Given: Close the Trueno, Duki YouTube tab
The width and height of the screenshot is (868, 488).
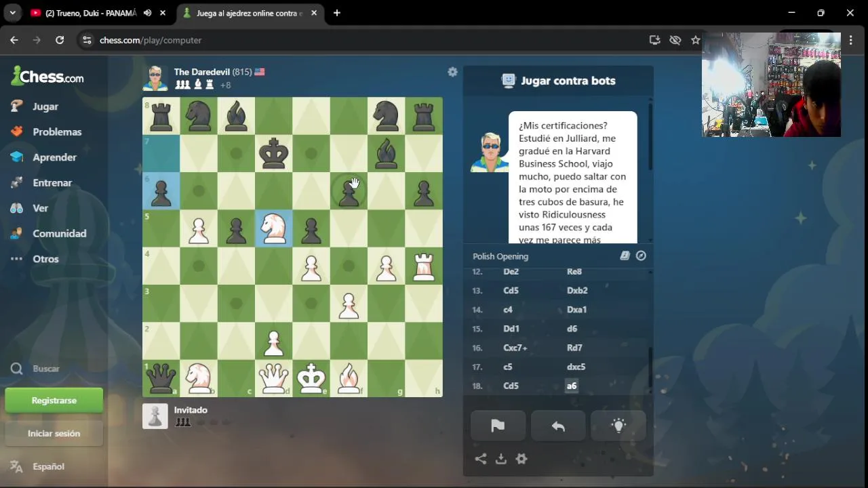Looking at the screenshot, I should [163, 13].
